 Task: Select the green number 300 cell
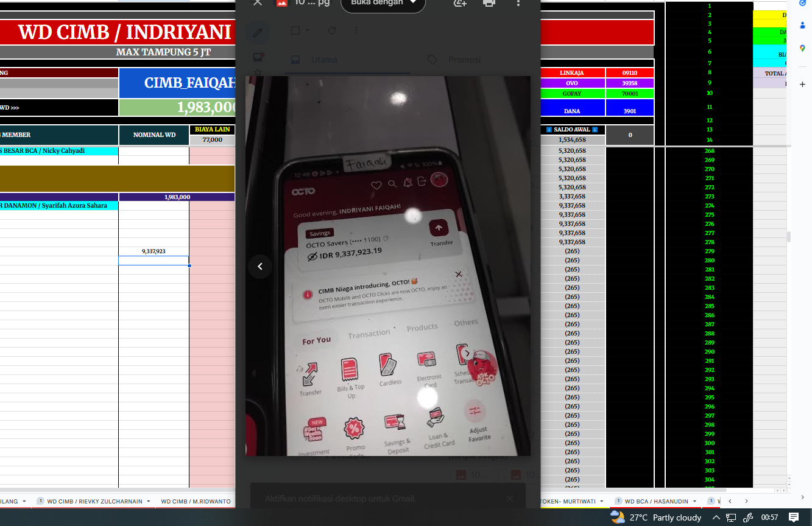(709, 443)
